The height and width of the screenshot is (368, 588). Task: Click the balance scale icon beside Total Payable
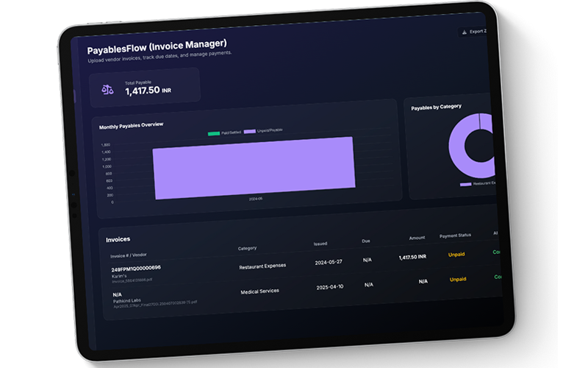(x=107, y=88)
